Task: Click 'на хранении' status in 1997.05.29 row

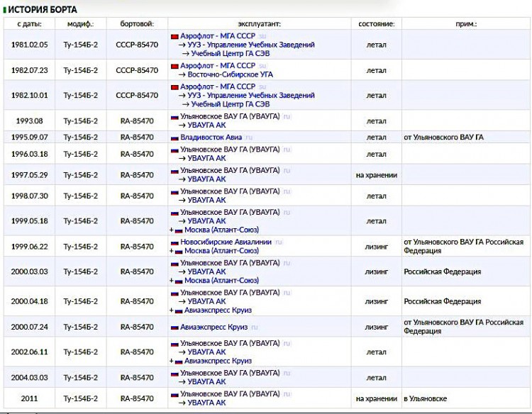Action: (x=377, y=175)
